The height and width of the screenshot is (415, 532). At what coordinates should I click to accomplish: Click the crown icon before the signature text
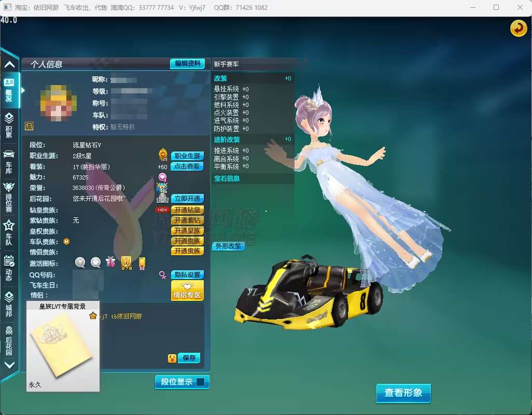pos(93,316)
